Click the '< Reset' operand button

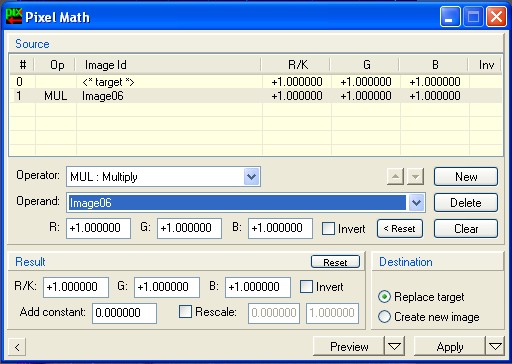tap(400, 229)
